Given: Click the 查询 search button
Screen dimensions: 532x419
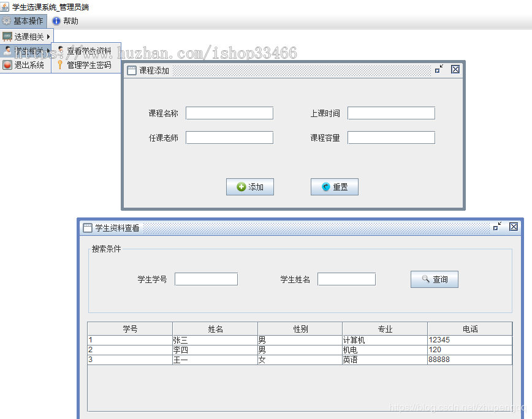Looking at the screenshot, I should tap(435, 279).
